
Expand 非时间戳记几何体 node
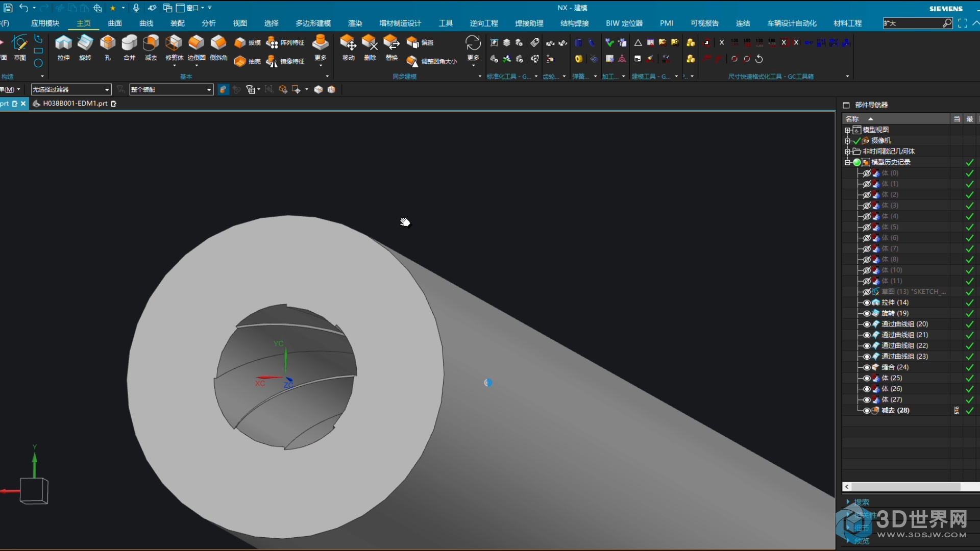847,152
